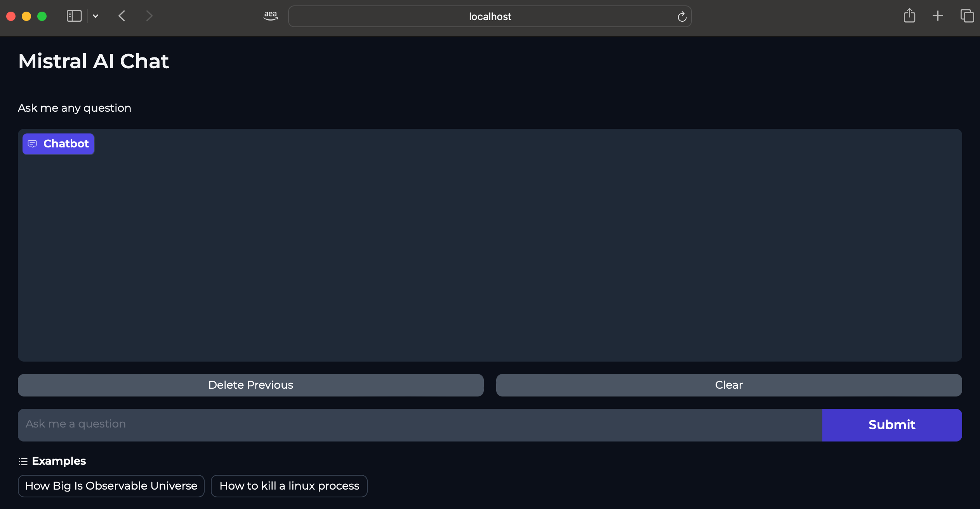Click the Amazon extension icon

(x=271, y=16)
